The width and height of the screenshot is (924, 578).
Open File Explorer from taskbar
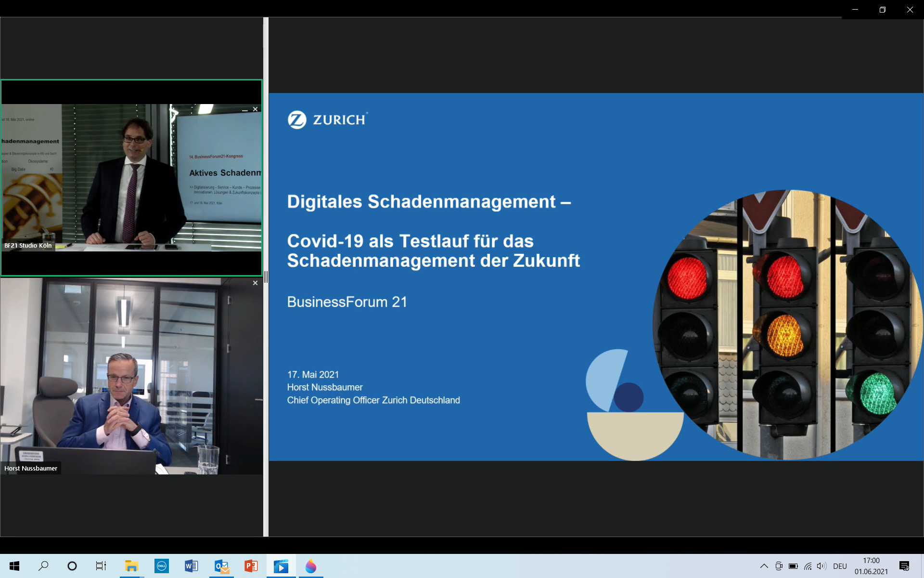click(x=131, y=566)
